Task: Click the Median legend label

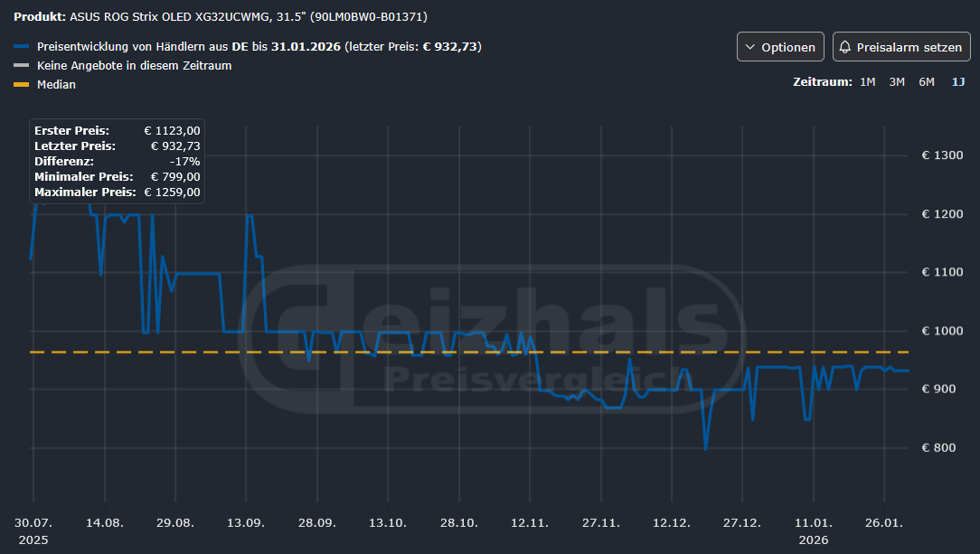Action: pyautogui.click(x=56, y=84)
